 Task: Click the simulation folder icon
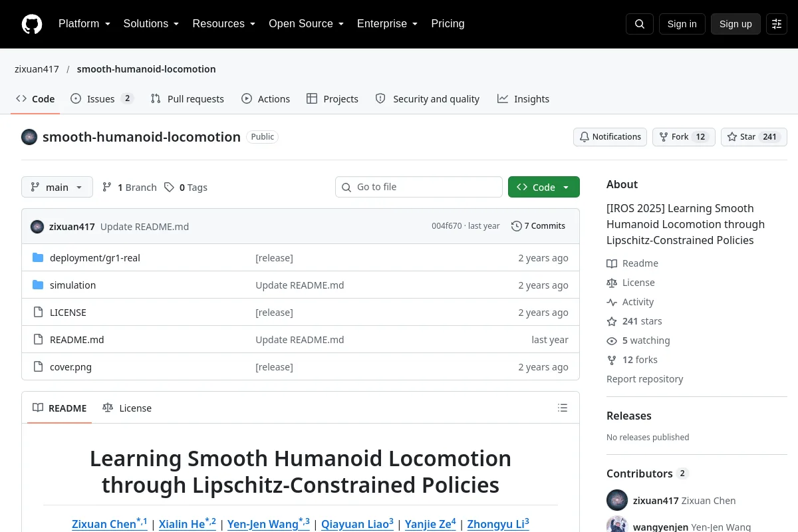point(38,285)
